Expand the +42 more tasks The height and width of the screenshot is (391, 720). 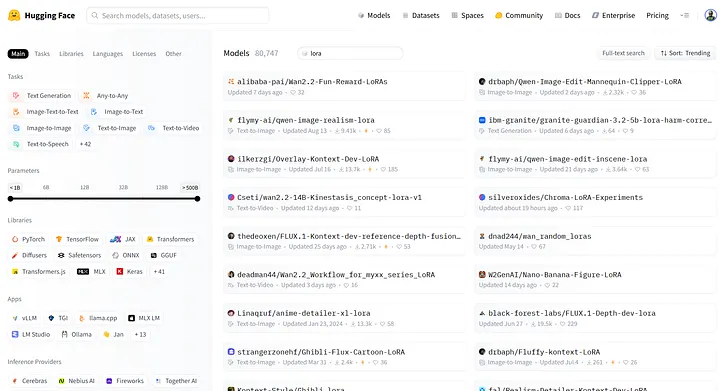[85, 144]
